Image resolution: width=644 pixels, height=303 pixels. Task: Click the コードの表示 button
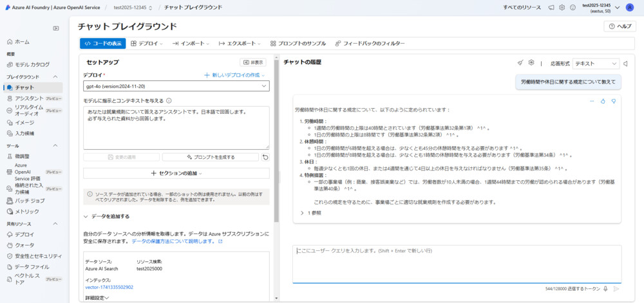click(102, 44)
